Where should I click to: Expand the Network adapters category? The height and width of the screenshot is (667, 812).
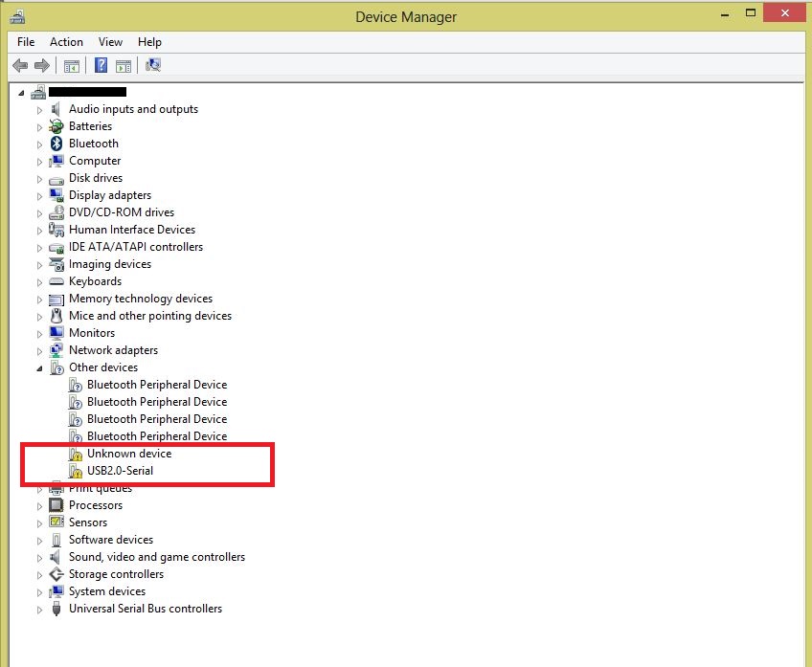point(39,350)
